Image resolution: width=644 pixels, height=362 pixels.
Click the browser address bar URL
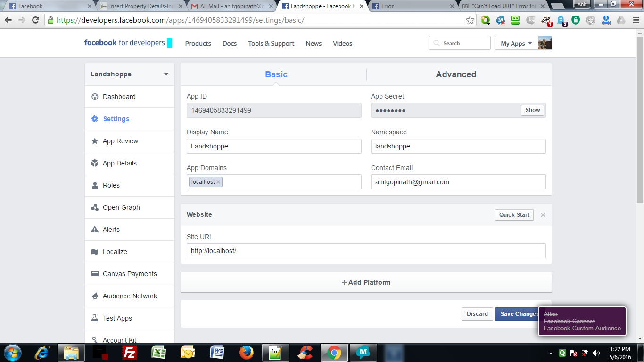[181, 20]
